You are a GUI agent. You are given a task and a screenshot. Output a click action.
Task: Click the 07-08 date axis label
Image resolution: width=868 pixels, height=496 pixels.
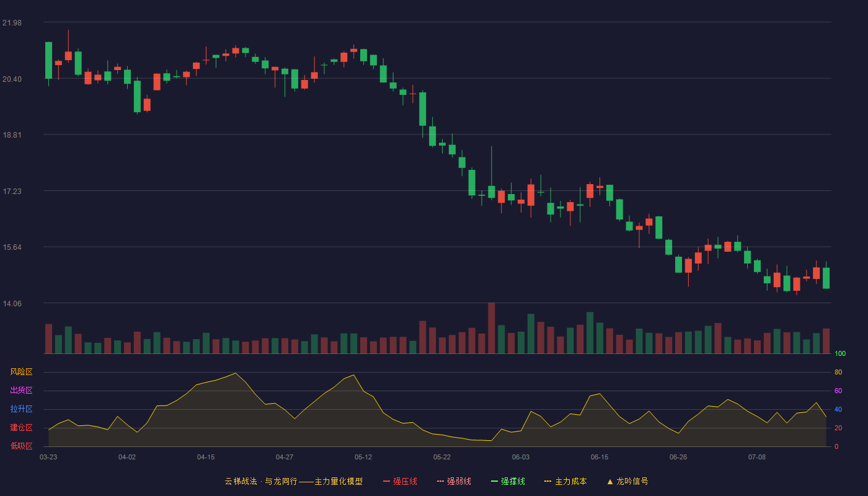pyautogui.click(x=757, y=457)
